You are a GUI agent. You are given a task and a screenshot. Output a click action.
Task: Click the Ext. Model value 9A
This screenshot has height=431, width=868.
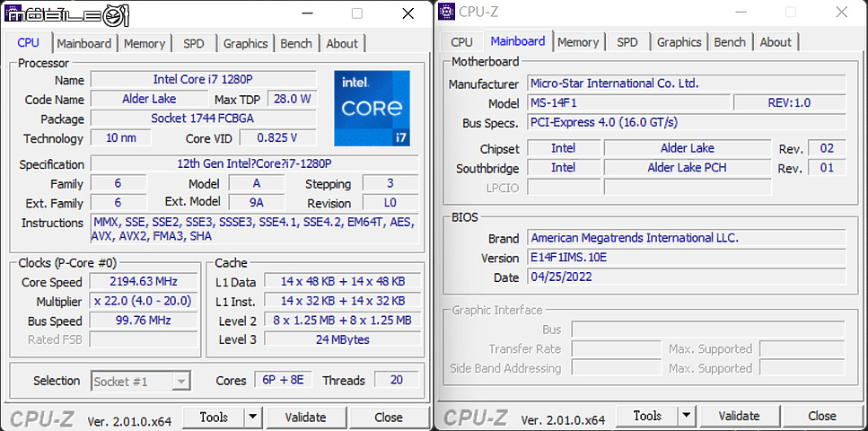tap(257, 202)
